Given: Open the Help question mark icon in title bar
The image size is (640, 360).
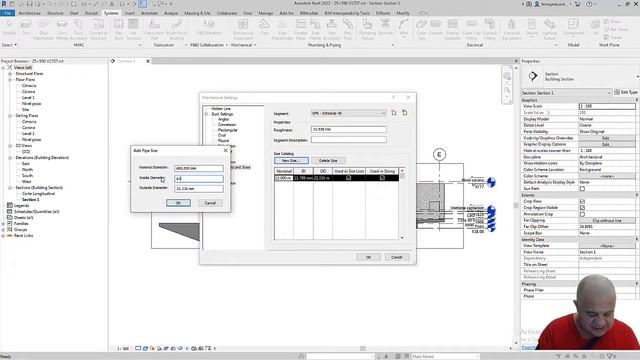Looking at the screenshot, I should [589, 4].
